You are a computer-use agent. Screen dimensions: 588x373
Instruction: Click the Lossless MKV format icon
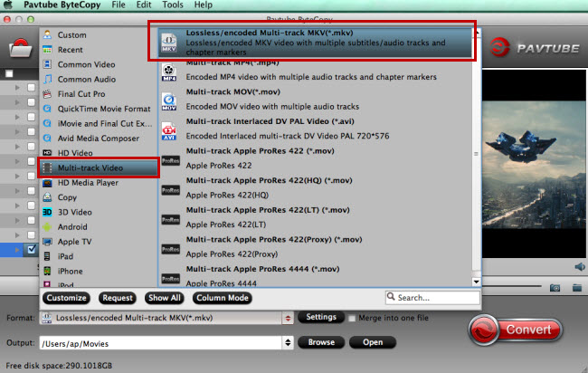pos(169,43)
